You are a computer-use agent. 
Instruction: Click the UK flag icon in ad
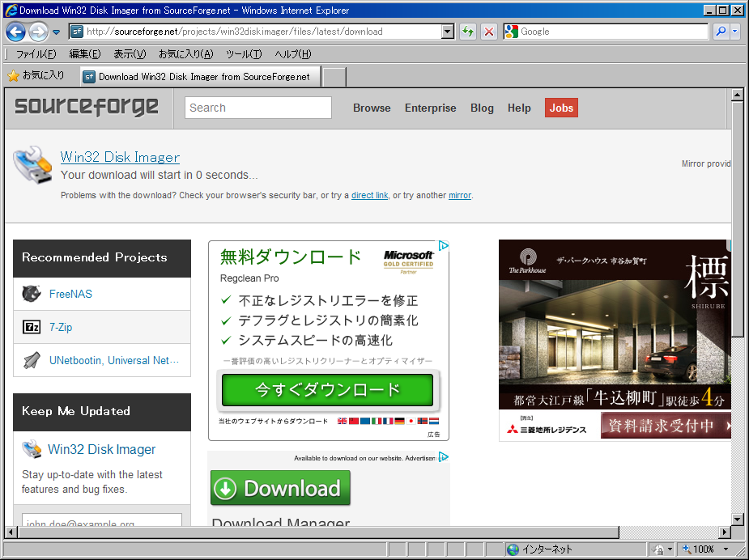tap(342, 421)
